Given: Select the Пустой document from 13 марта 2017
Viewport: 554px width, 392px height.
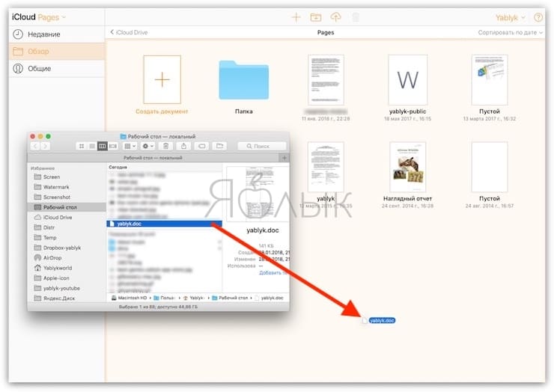Looking at the screenshot, I should 490,80.
